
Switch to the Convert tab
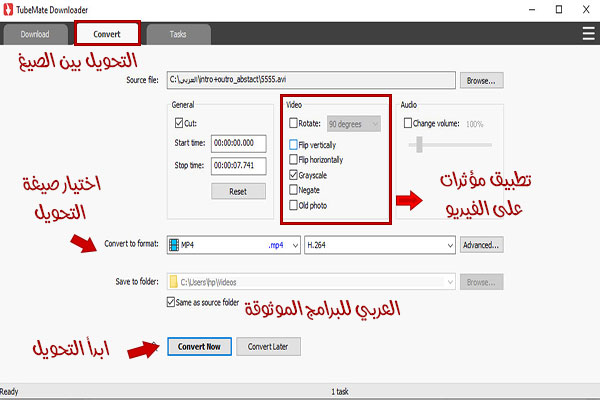[x=107, y=34]
